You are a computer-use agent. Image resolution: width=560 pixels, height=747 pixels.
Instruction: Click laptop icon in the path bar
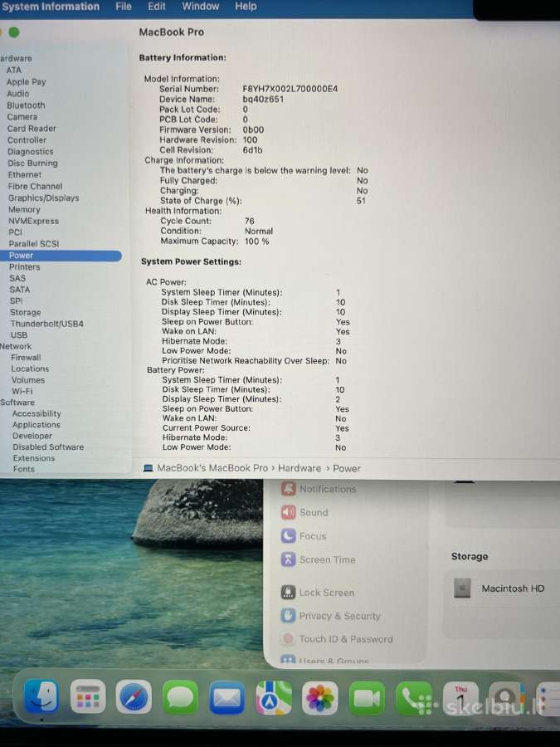coord(149,468)
